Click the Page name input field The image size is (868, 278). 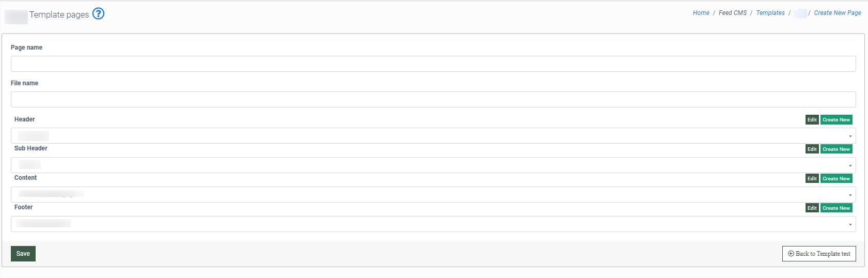433,64
